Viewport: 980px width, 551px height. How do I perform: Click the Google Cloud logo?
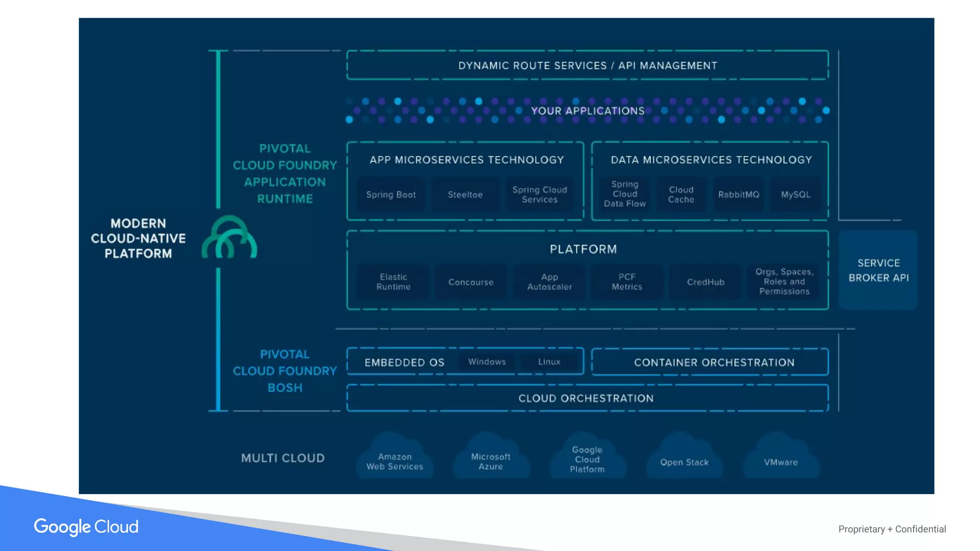pos(86,527)
